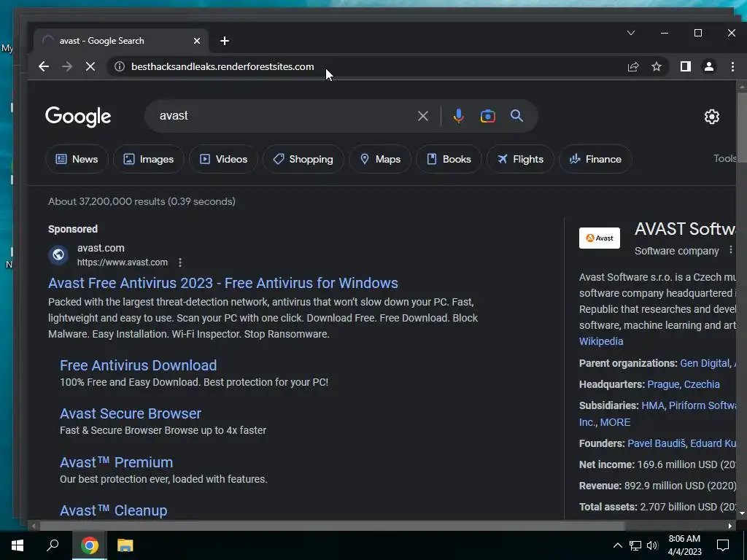Screen dimensions: 747x560
Task: Open Prague headquarters link
Action: coord(663,384)
